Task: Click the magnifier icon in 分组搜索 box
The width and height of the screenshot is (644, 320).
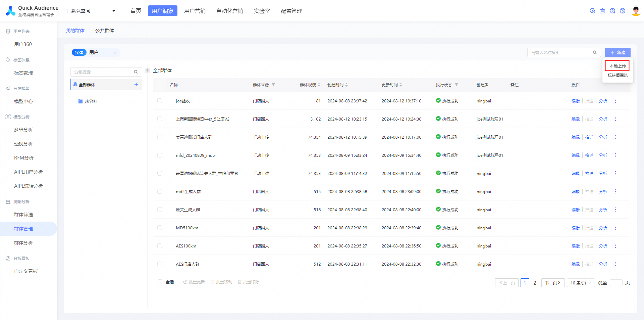Action: point(136,72)
